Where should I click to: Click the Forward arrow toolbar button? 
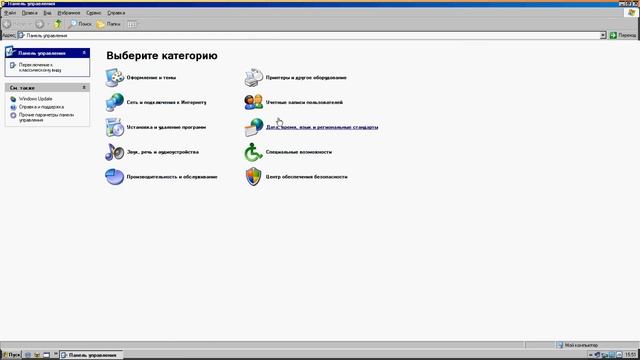39,24
